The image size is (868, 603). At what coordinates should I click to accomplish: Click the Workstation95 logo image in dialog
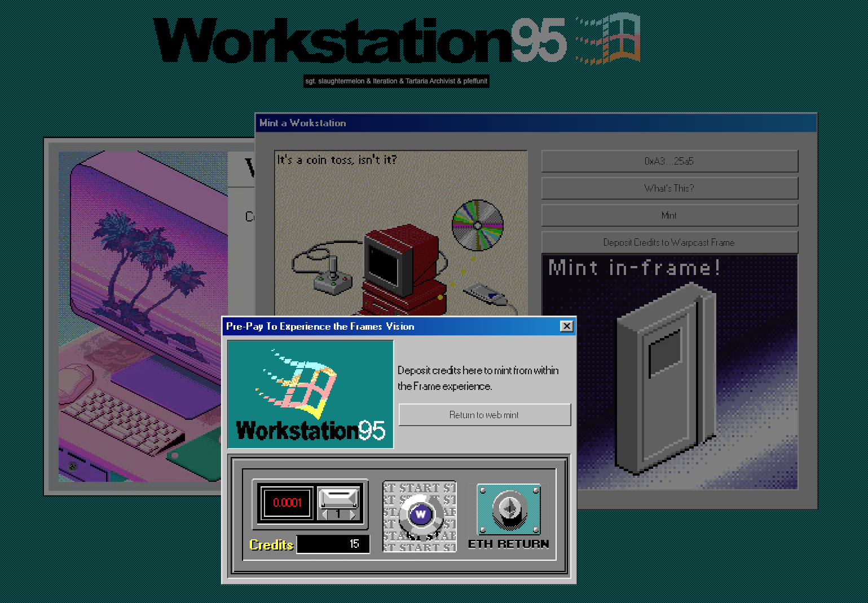click(x=310, y=394)
